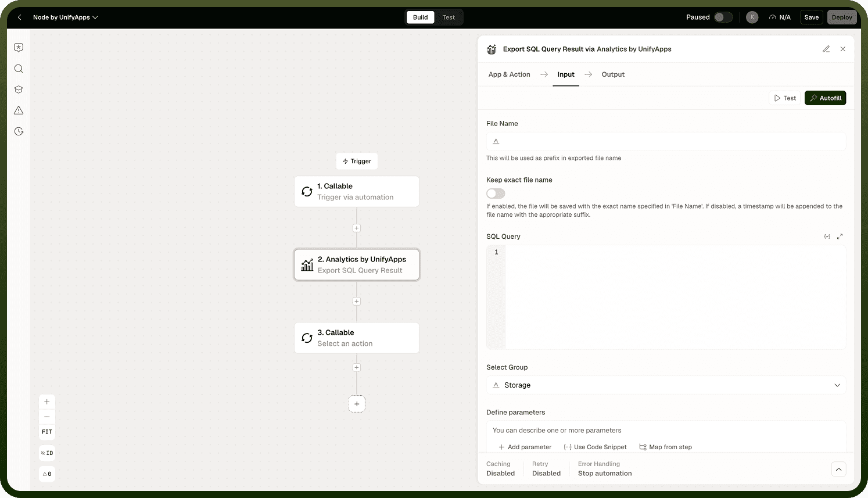Open the Node by UnifyApps dropdown
This screenshot has width=868, height=498.
click(x=65, y=17)
